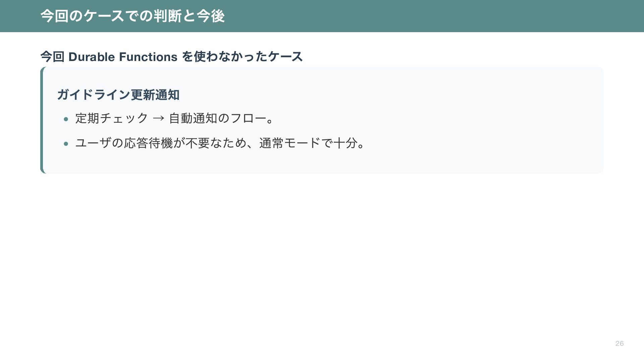
Task: Click the teal left border of the card
Action: click(42, 120)
